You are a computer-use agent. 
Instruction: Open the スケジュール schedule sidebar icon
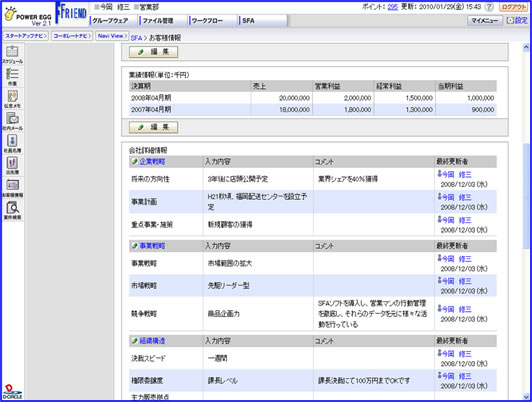point(13,54)
